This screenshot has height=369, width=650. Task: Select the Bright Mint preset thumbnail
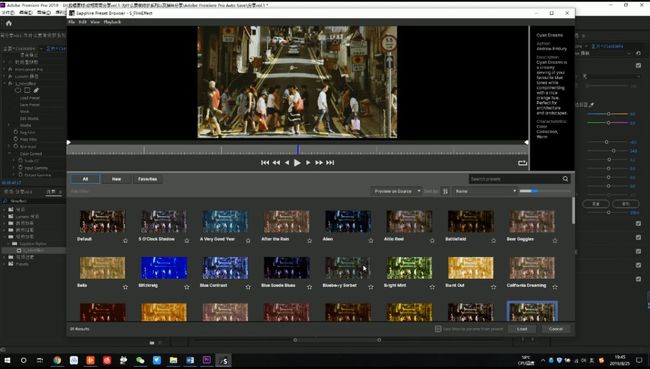point(409,268)
